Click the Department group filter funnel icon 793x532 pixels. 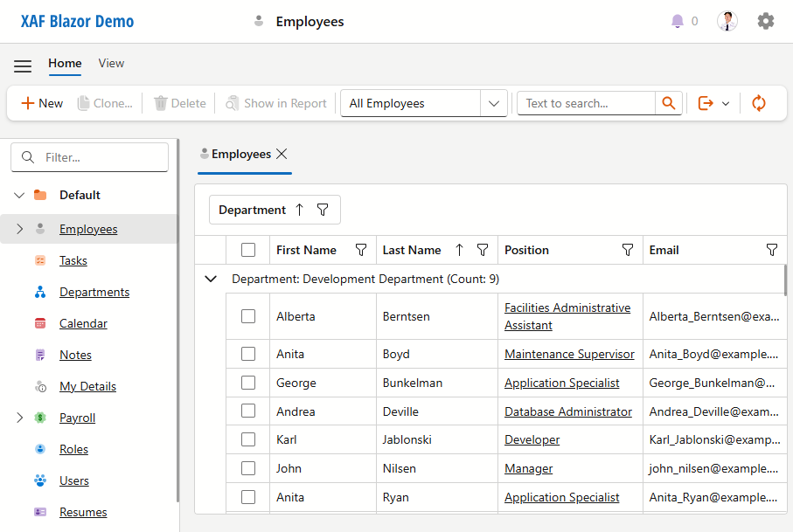click(x=323, y=210)
